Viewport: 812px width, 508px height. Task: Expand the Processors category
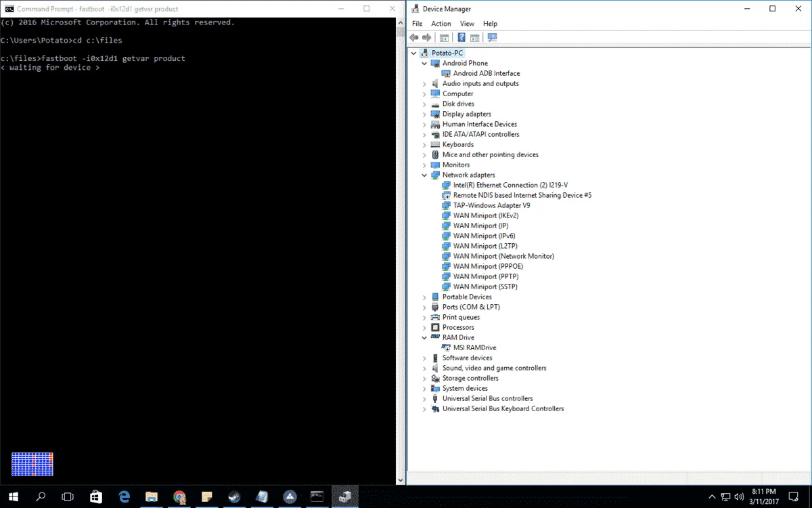coord(424,327)
